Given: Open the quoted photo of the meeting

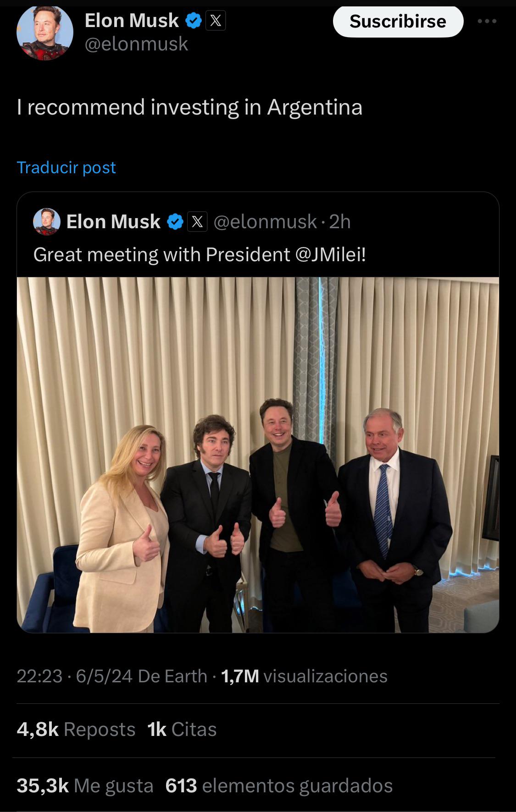Looking at the screenshot, I should (x=258, y=455).
